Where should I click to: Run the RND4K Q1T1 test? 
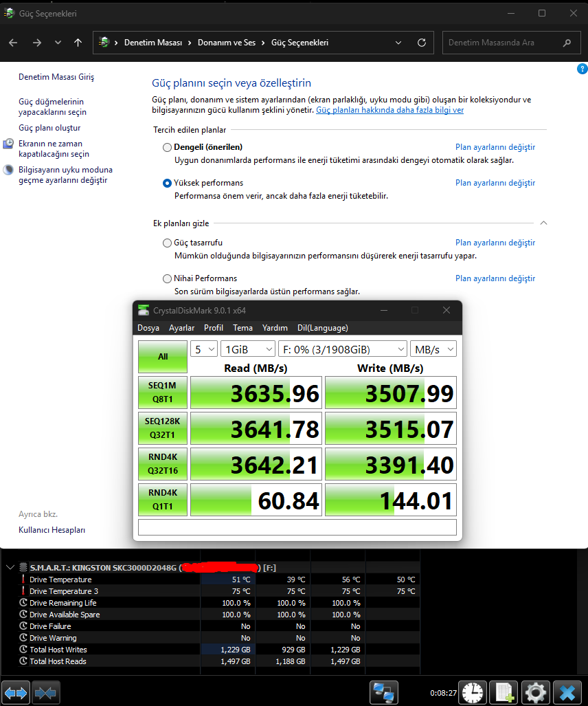click(x=163, y=499)
